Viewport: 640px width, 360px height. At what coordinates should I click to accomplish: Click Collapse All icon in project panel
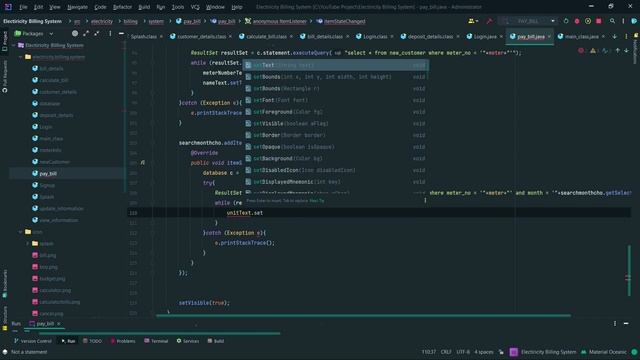click(x=97, y=33)
